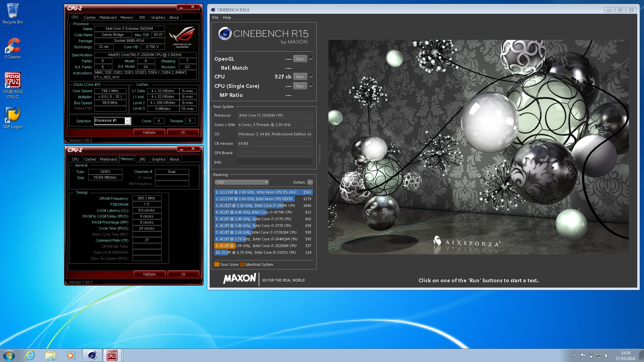Launch Internet Explorer from the taskbar
Image resolution: width=644 pixels, height=362 pixels.
pos(30,355)
